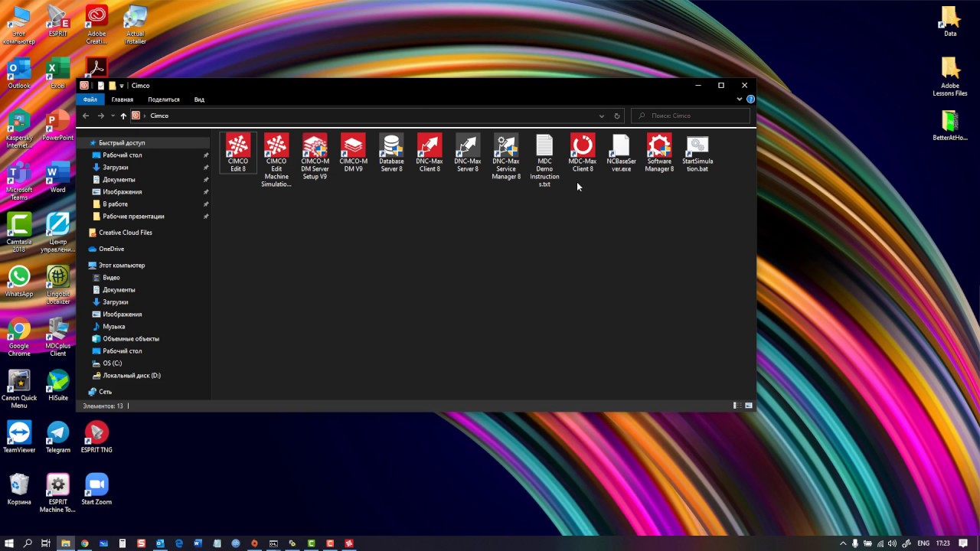Click the Cimco address bar path
Image resolution: width=980 pixels, height=551 pixels.
tap(159, 116)
